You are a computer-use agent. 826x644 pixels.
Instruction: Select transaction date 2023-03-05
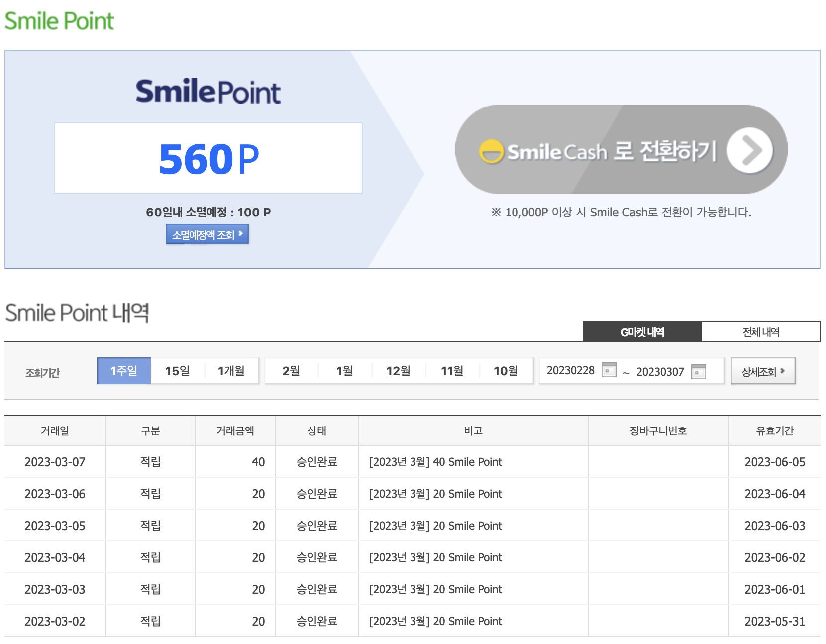click(x=55, y=526)
